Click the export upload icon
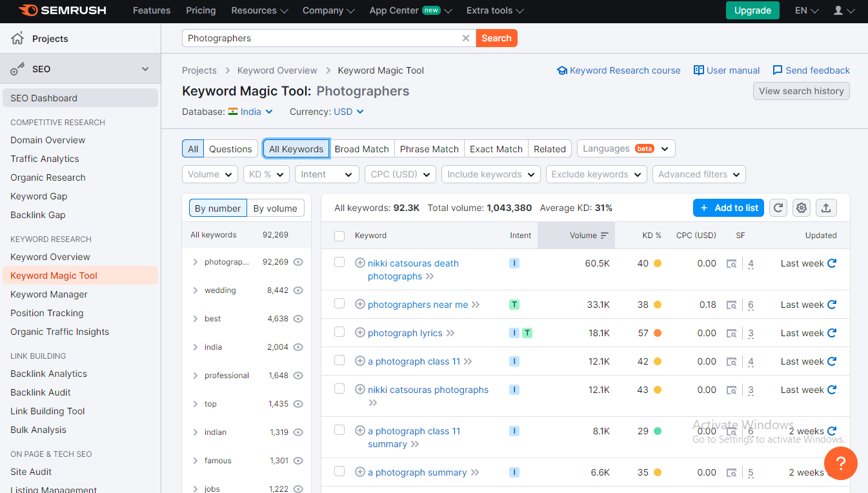 coord(826,208)
